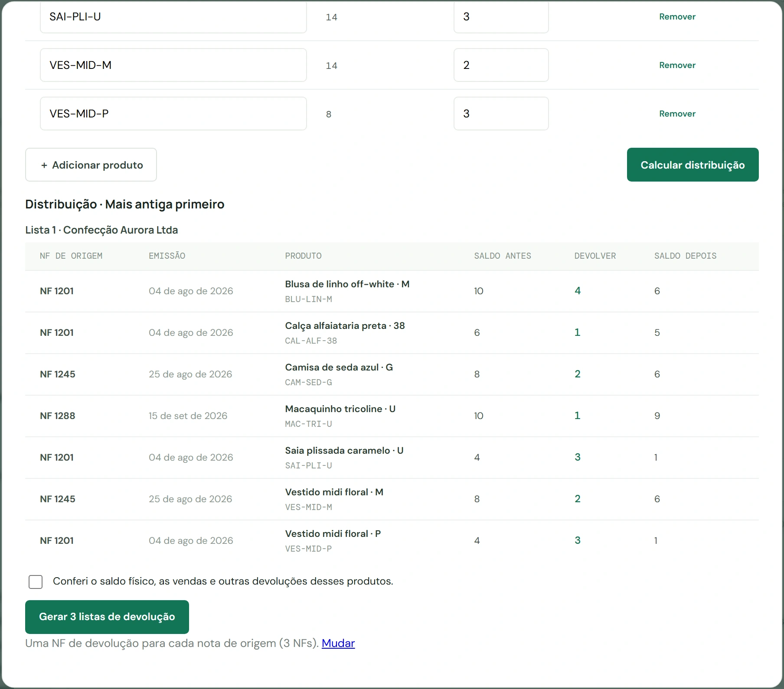Screen dimensions: 784x689
Task: Select 'Vestido midi floral · M' product name
Action: click(334, 492)
